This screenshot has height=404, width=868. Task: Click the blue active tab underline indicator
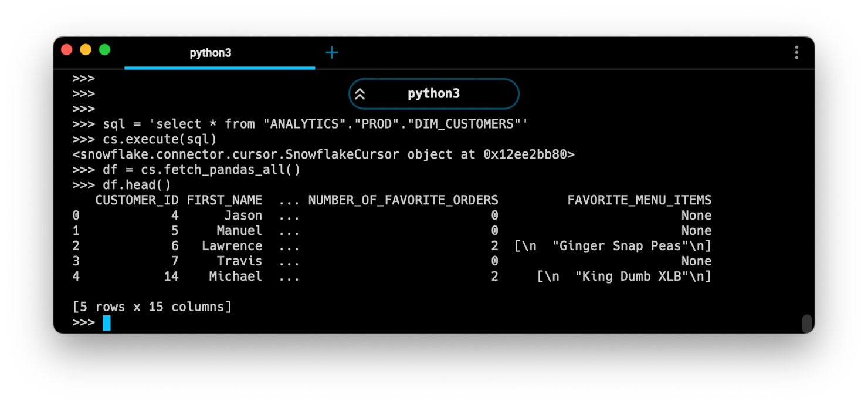(x=219, y=69)
